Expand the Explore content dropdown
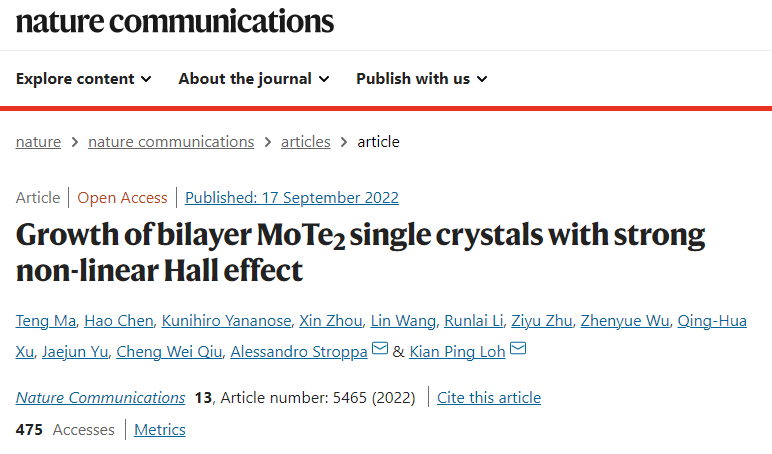Screen dimensions: 772x454 coord(84,79)
